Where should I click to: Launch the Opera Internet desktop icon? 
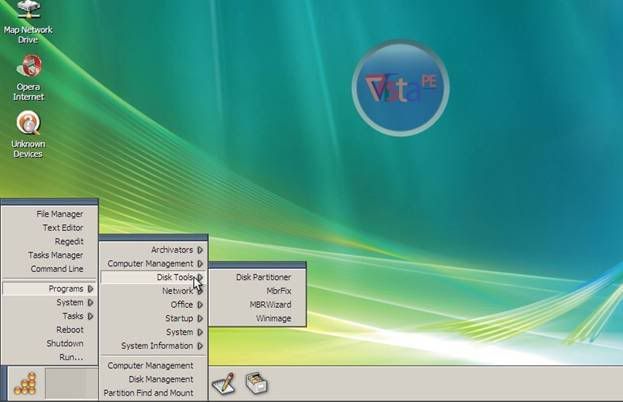point(28,77)
